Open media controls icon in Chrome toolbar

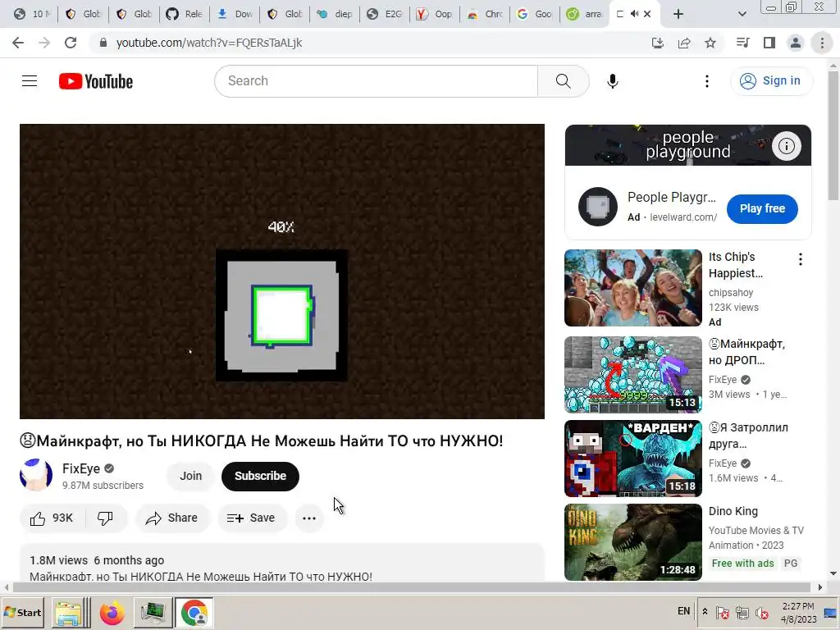coord(742,43)
